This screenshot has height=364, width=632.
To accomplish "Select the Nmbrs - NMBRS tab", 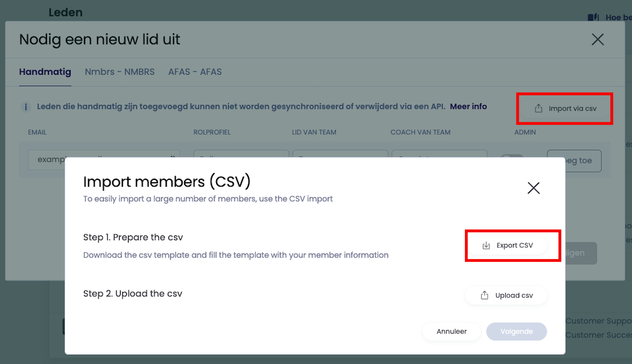I will (120, 72).
